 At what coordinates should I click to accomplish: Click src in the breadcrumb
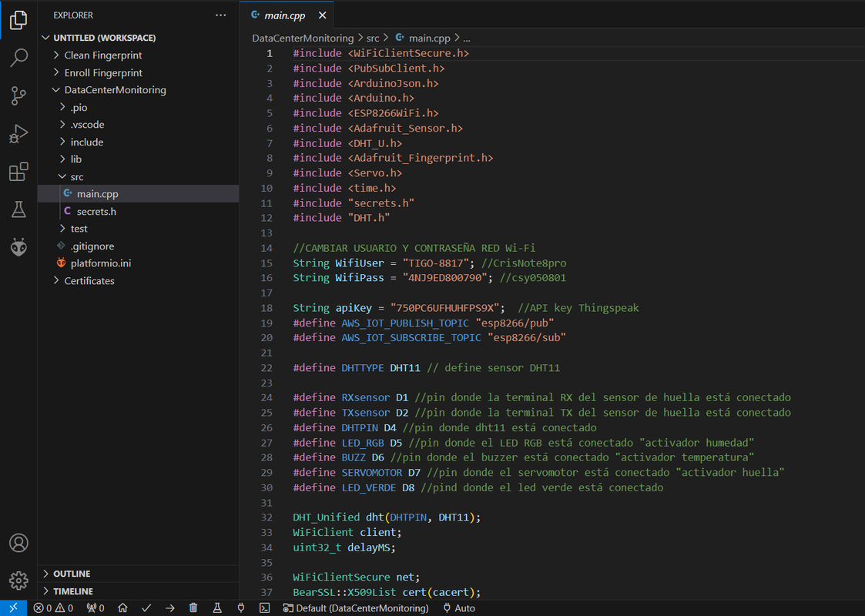[373, 38]
